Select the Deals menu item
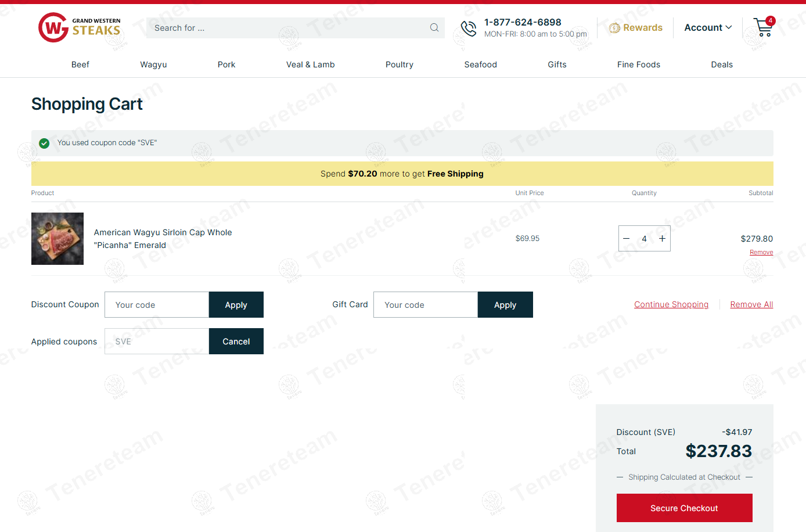 (722, 64)
